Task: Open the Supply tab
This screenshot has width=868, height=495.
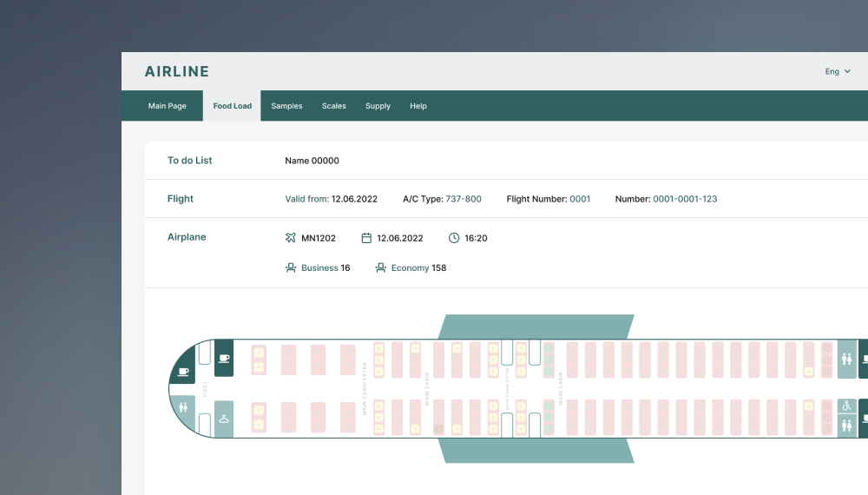Action: (378, 106)
